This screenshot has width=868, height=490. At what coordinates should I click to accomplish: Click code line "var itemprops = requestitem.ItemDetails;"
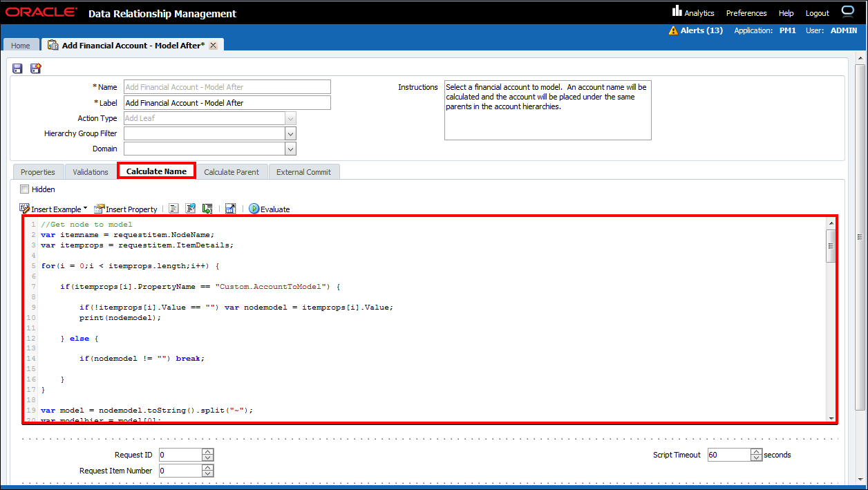pos(138,245)
